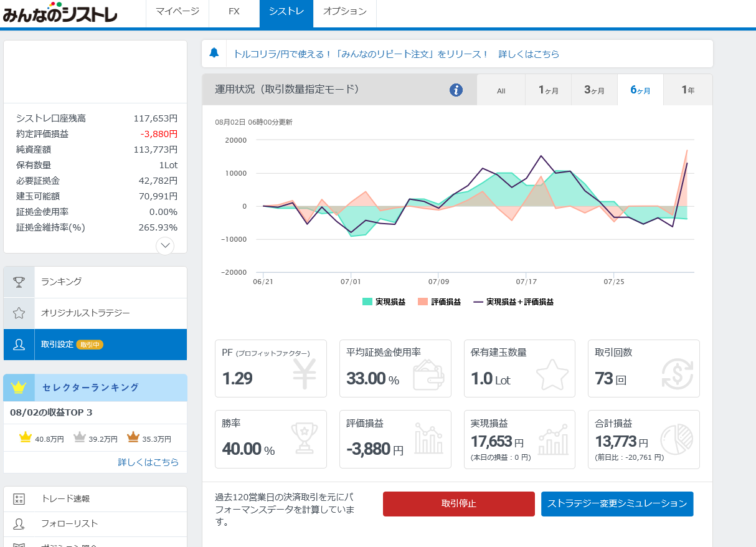Open ストラテジー変更シミュレーション

617,503
